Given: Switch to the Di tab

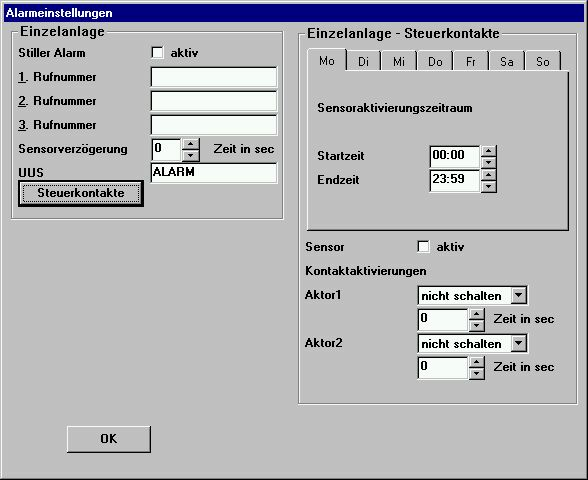Looking at the screenshot, I should (x=363, y=61).
